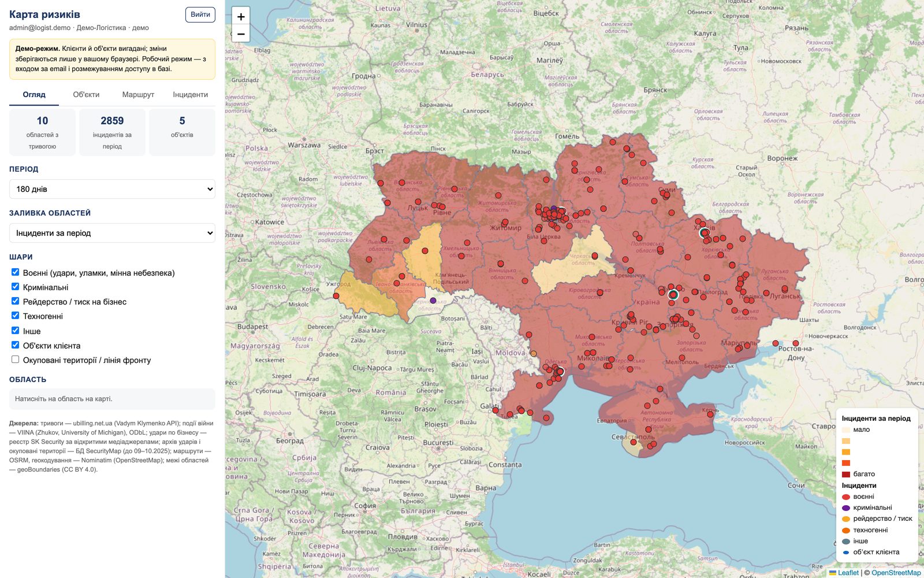The width and height of the screenshot is (924, 578).
Task: Click the Вийти logout button
Action: tap(200, 14)
